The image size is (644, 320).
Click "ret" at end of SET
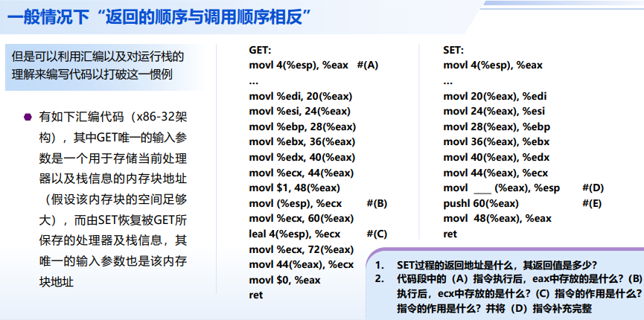coord(450,234)
